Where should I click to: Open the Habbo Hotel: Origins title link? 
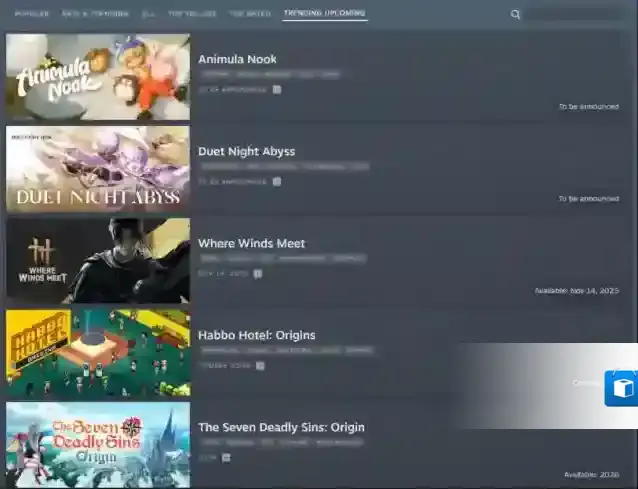(257, 335)
